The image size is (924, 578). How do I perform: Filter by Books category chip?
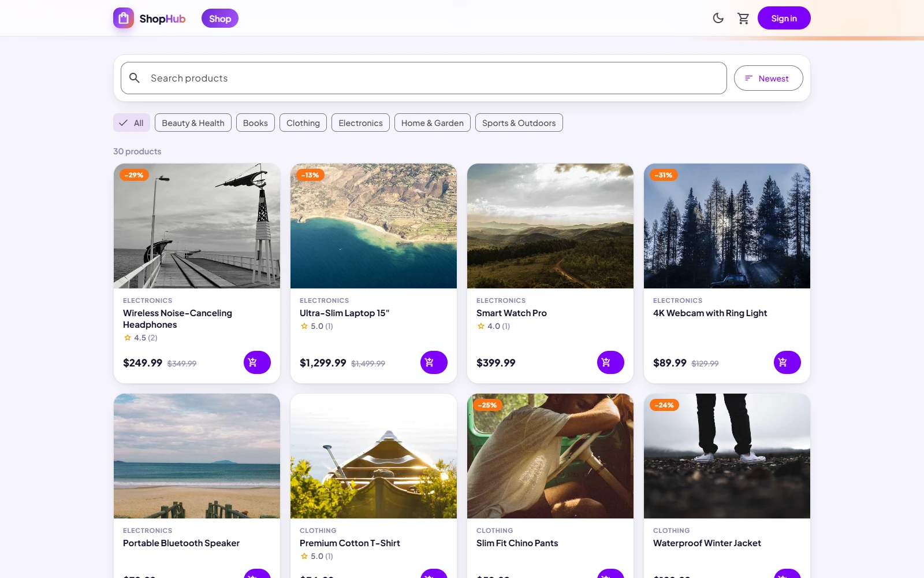click(255, 123)
